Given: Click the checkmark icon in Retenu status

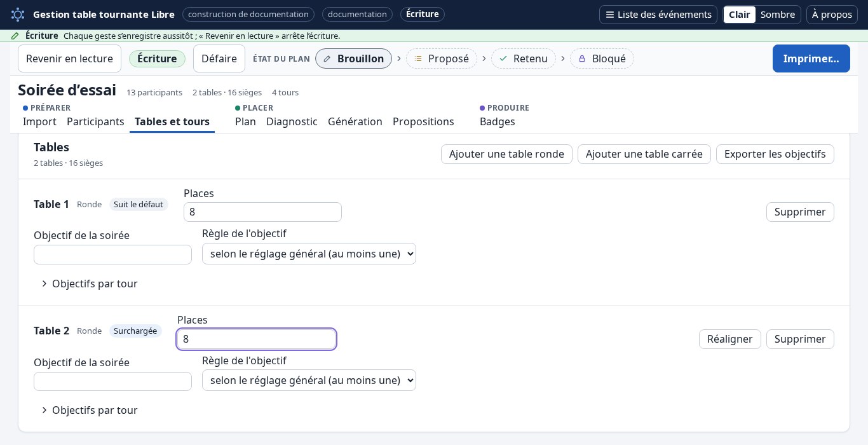Looking at the screenshot, I should [x=503, y=58].
